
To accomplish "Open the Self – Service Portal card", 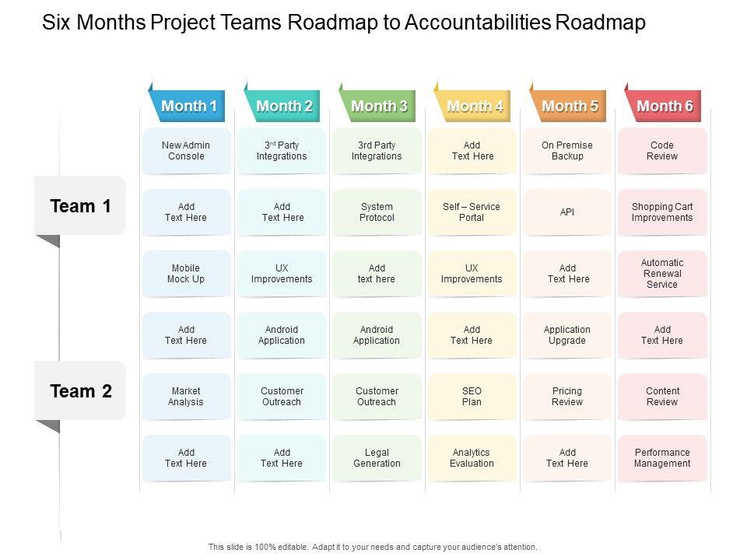I will click(472, 212).
